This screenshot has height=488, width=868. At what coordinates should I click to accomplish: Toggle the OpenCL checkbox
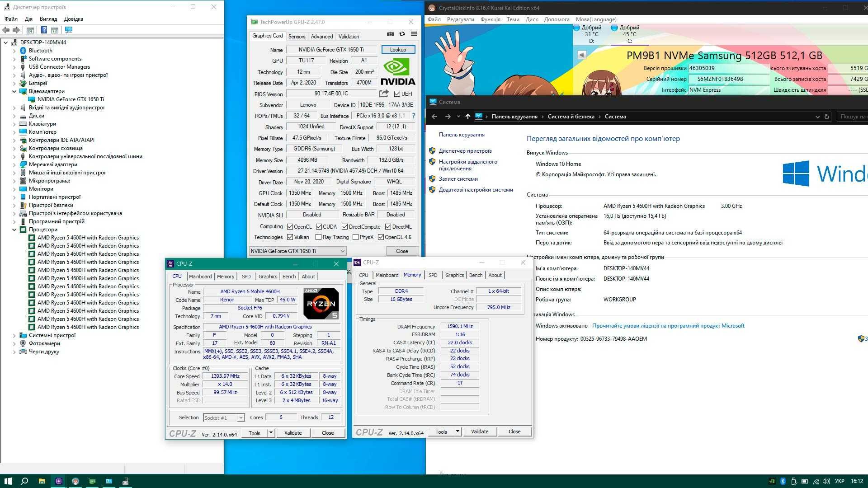tap(290, 227)
